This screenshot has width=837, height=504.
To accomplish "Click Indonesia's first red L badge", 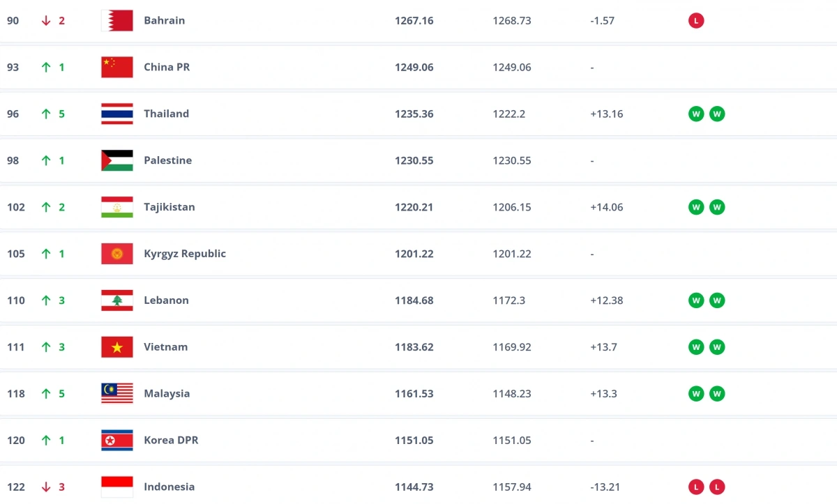I will point(696,487).
